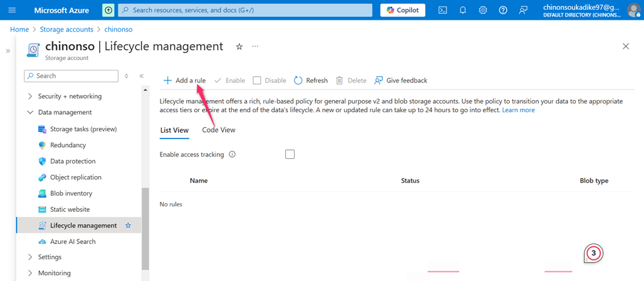Screen dimensions: 644x281
Task: Click the Storage tasks (preview) icon
Action: (x=42, y=129)
